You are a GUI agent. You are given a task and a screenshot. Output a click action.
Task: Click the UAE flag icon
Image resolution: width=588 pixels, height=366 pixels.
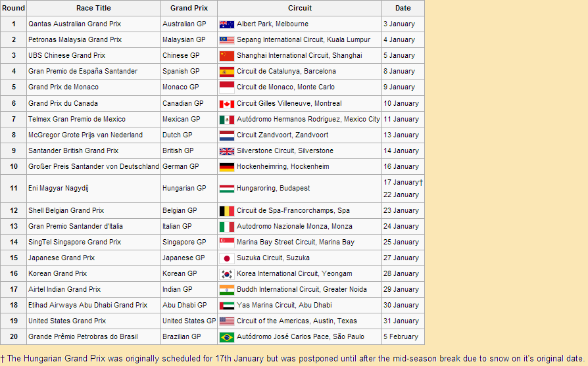[226, 306]
